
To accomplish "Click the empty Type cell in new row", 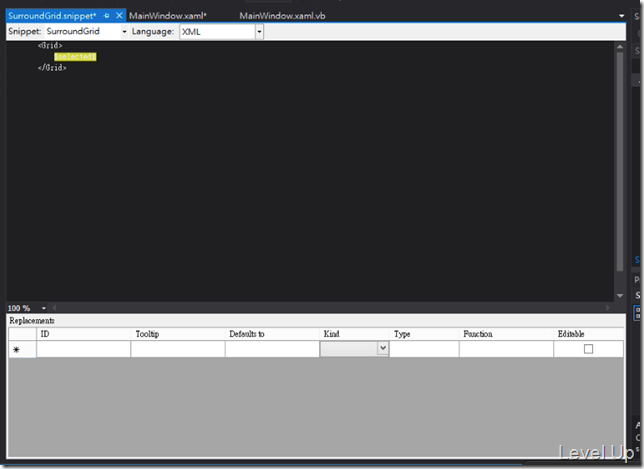I will point(424,349).
